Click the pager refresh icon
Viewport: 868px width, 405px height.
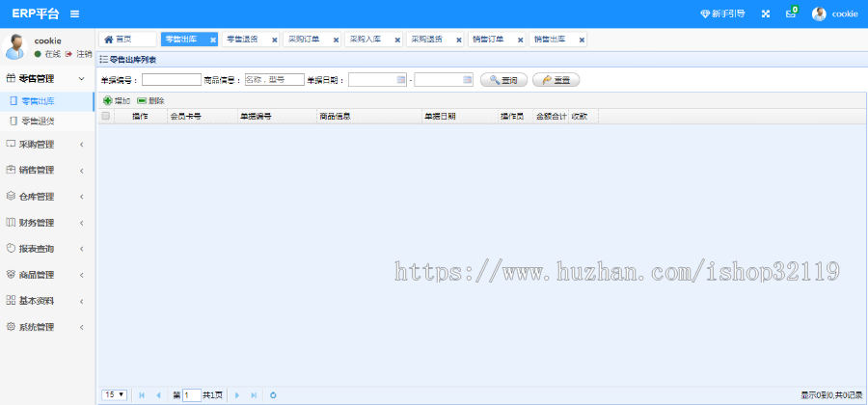click(x=273, y=395)
